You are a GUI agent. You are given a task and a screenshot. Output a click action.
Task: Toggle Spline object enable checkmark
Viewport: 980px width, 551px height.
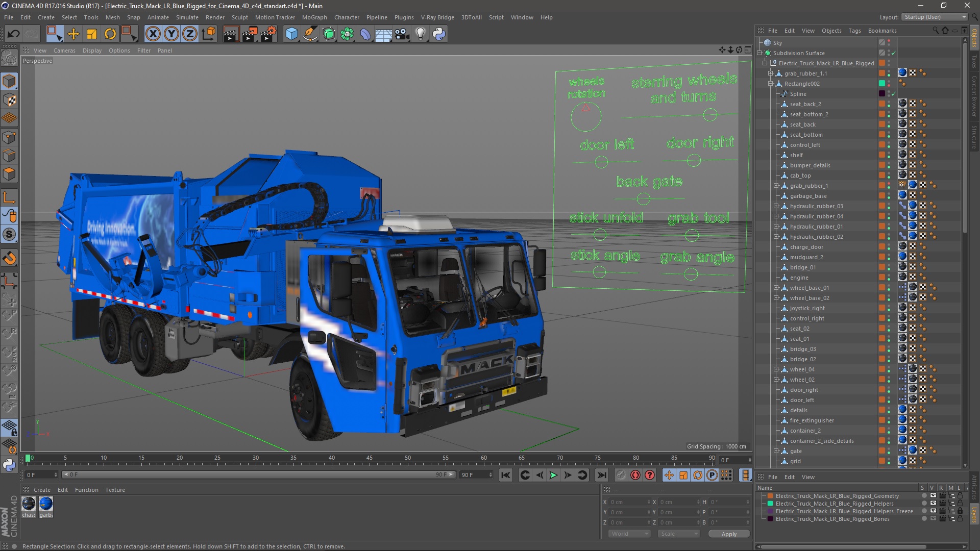894,94
